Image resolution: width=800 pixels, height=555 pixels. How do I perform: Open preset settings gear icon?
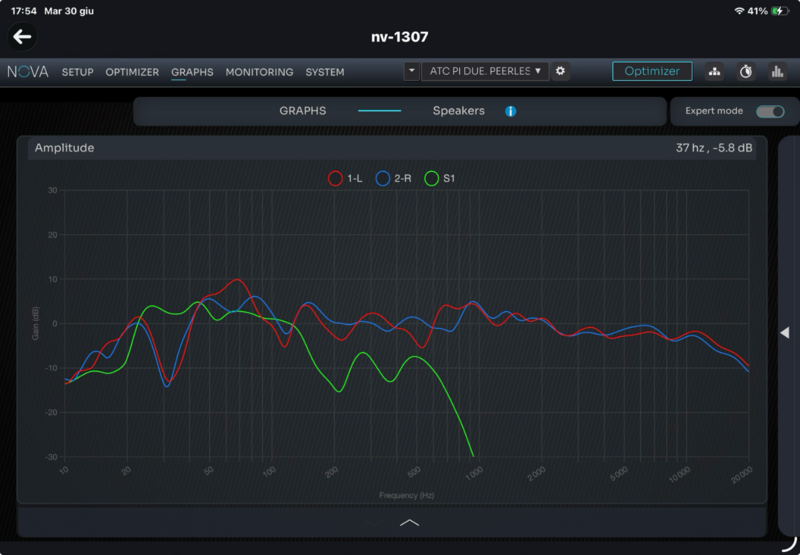click(x=560, y=71)
